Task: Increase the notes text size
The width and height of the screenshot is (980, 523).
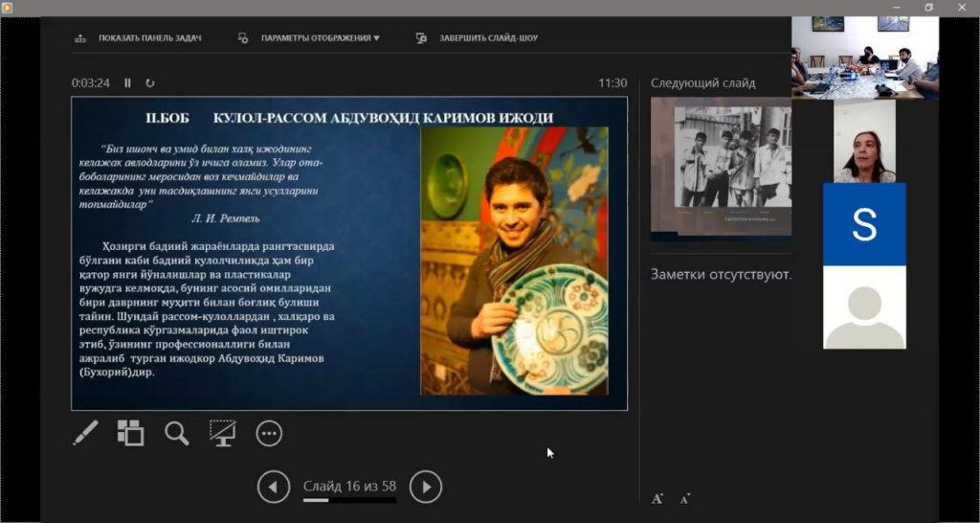Action: [657, 498]
